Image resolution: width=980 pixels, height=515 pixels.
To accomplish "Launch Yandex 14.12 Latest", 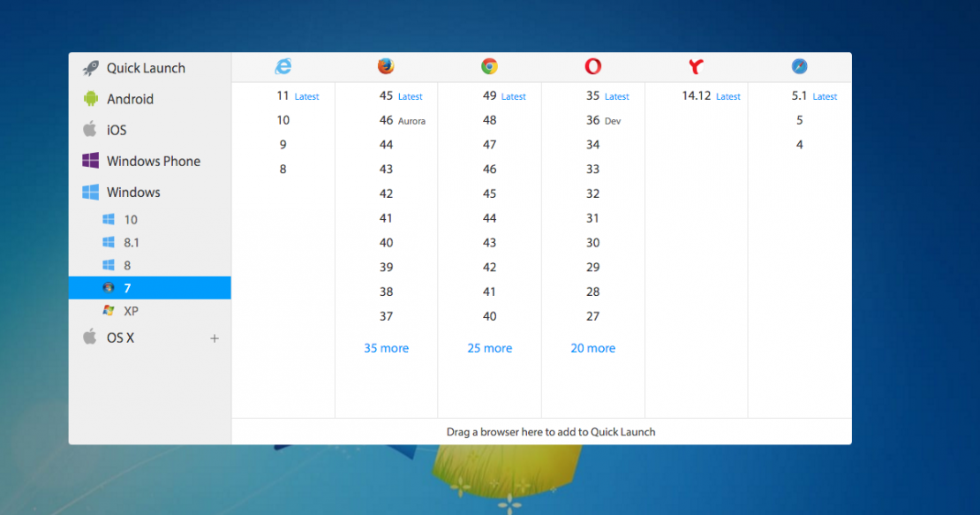I will pos(712,95).
